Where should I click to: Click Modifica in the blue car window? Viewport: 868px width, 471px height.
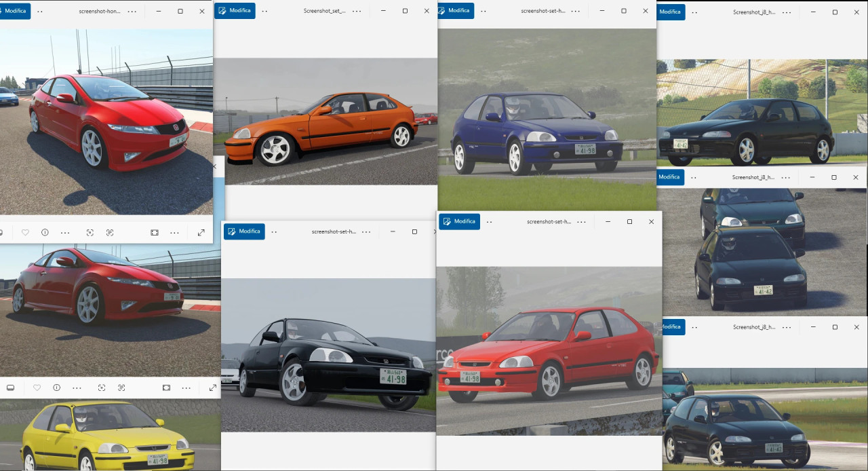[456, 11]
